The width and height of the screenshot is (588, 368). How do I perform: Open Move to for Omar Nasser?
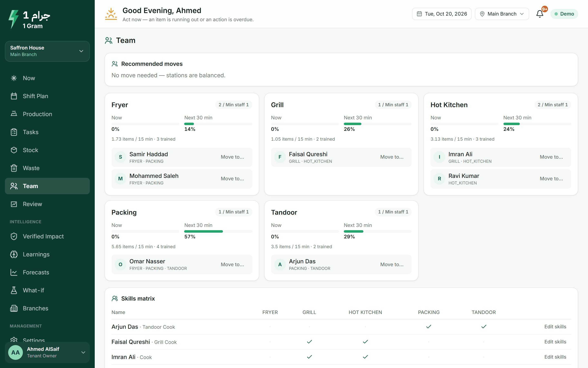[x=232, y=265]
